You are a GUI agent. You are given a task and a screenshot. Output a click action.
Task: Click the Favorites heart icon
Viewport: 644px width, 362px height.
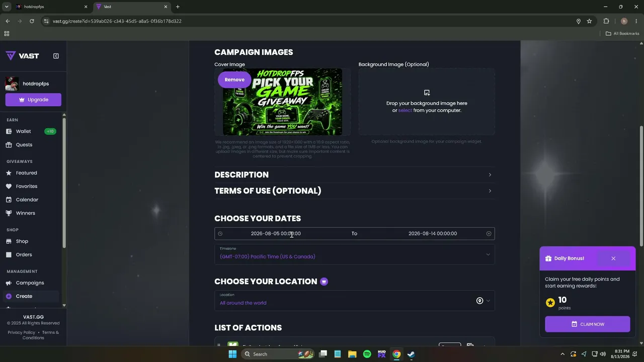coord(9,187)
